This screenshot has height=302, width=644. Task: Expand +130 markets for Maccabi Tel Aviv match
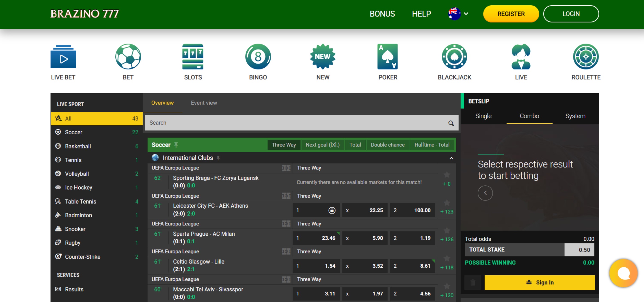(447, 295)
